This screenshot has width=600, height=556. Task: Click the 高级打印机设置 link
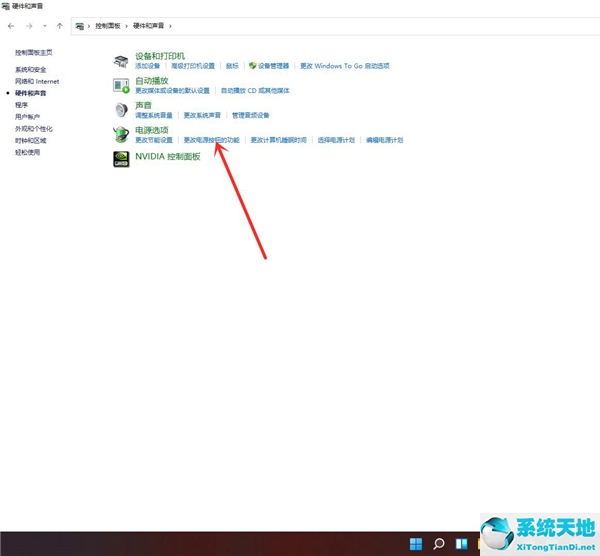click(193, 66)
